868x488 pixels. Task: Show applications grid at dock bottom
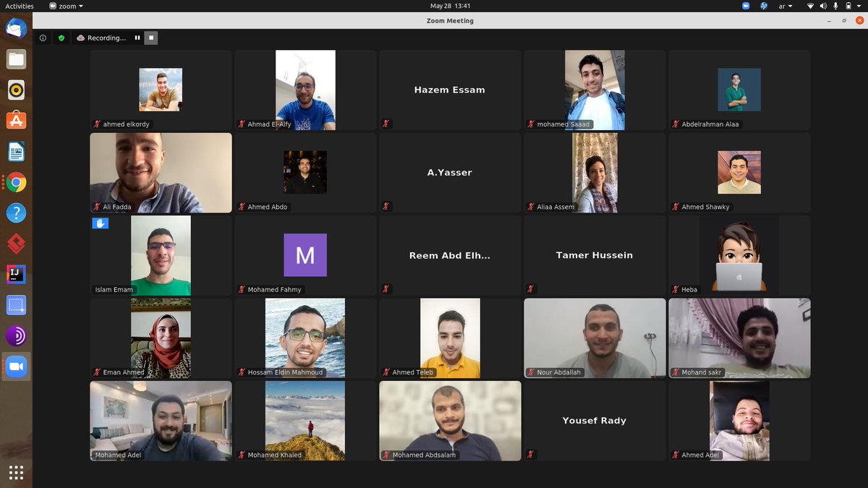click(16, 473)
